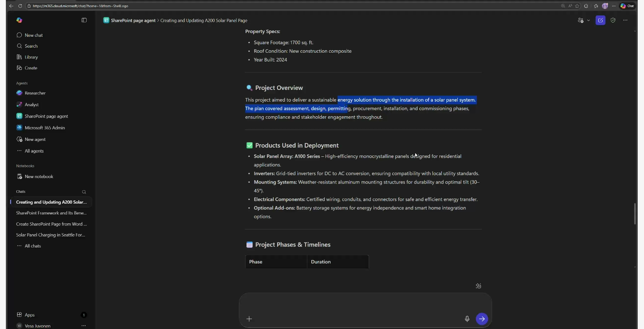Expand the share chat dropdown chevron
The image size is (644, 329).
click(x=588, y=20)
